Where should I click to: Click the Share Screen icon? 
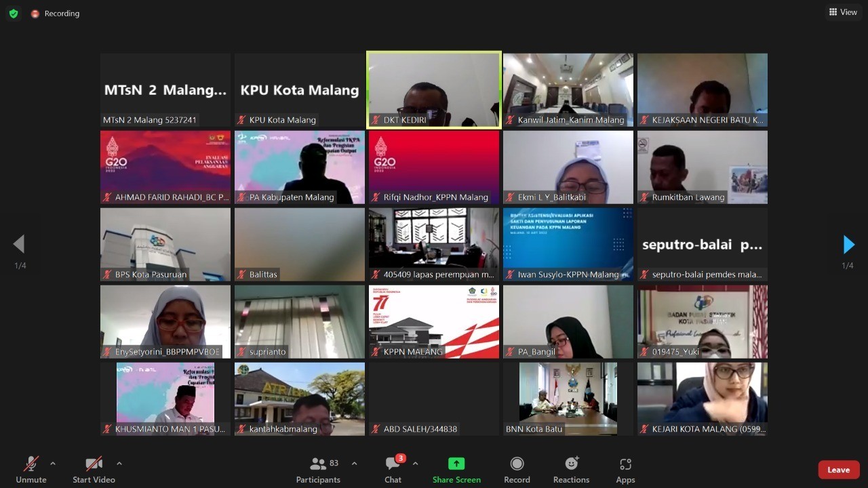[x=456, y=464]
